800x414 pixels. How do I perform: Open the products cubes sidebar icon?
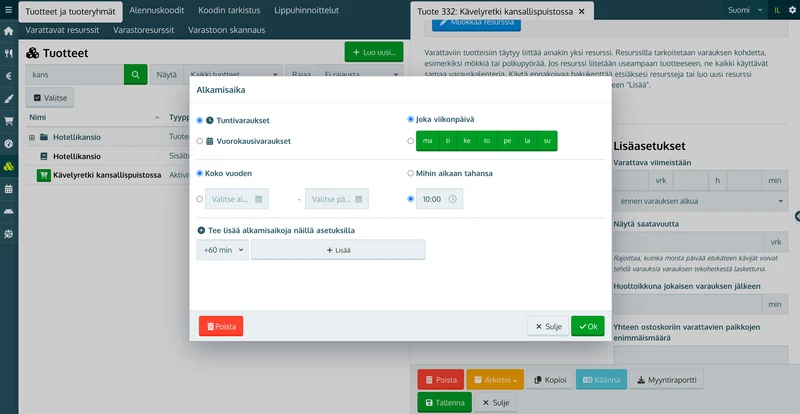pos(8,166)
